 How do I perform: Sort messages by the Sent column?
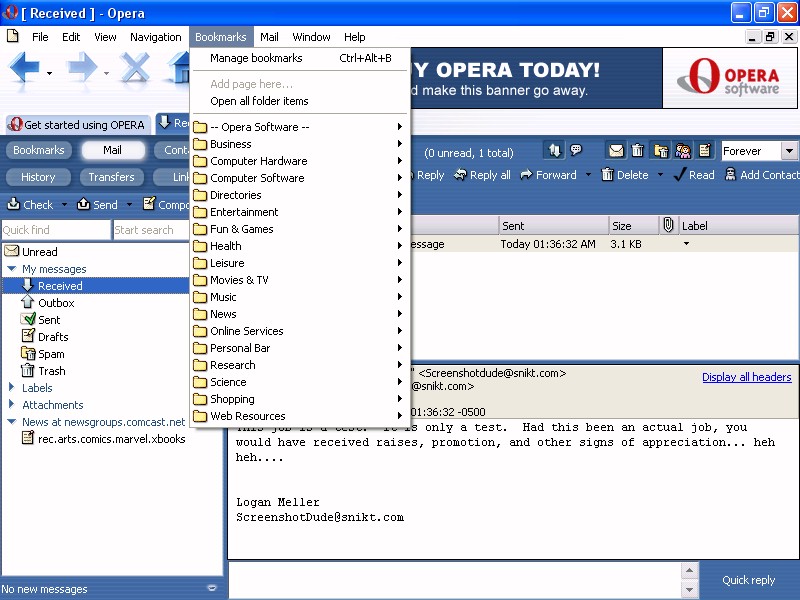click(553, 226)
